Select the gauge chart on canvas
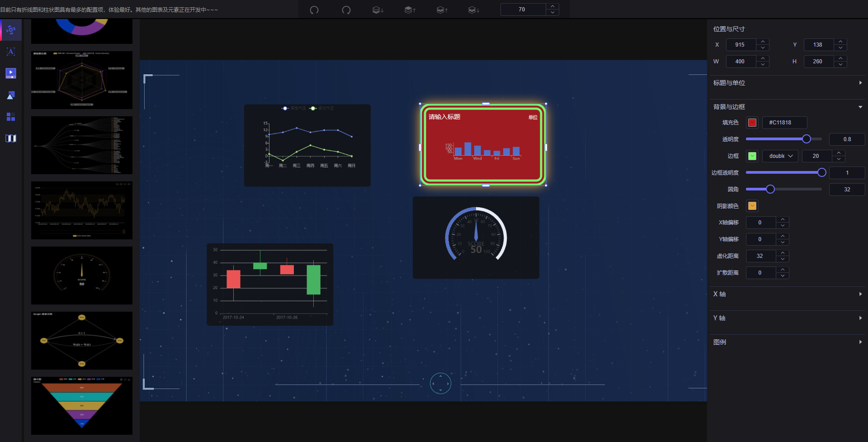868x442 pixels. click(x=476, y=238)
